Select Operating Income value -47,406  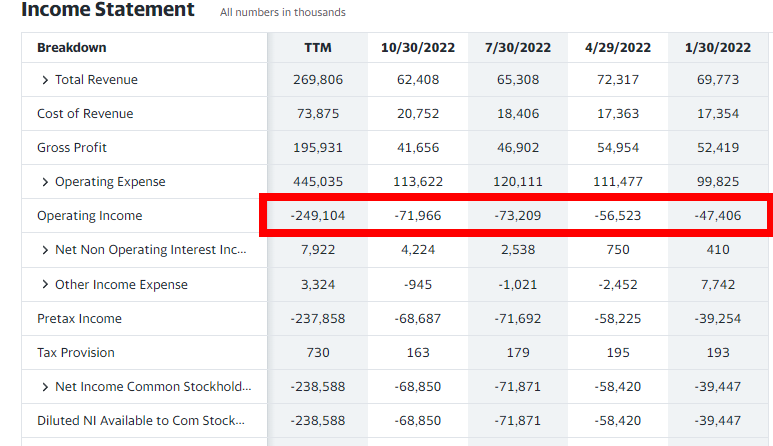click(x=718, y=216)
